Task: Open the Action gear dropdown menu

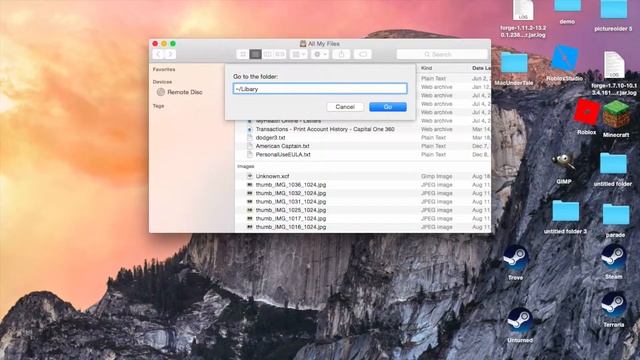Action: tap(320, 54)
